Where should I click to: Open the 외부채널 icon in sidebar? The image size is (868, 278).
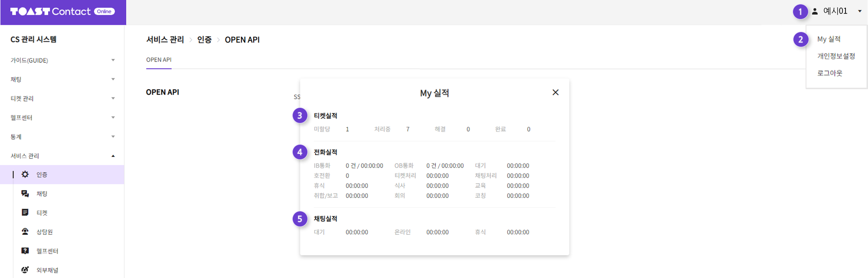pos(25,270)
